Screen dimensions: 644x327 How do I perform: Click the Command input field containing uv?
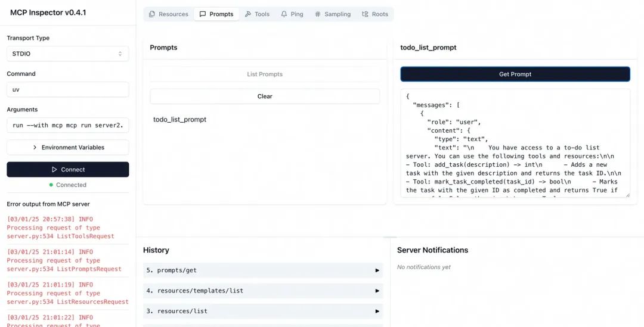67,89
